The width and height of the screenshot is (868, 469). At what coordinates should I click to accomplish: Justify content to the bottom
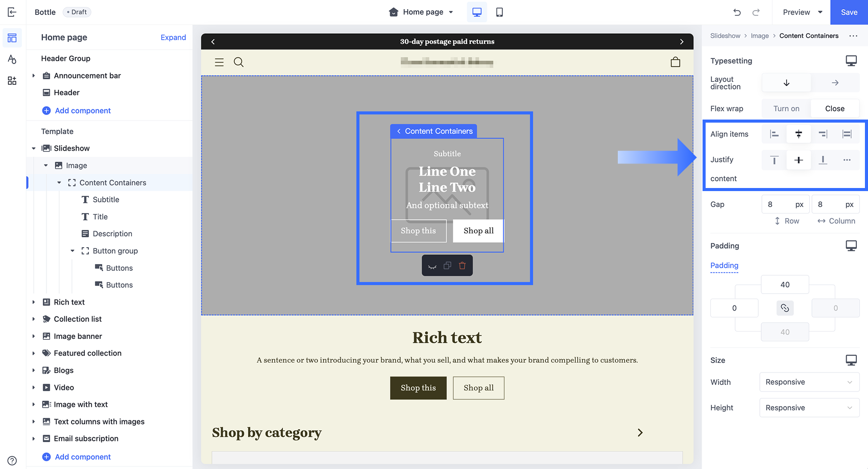click(823, 160)
